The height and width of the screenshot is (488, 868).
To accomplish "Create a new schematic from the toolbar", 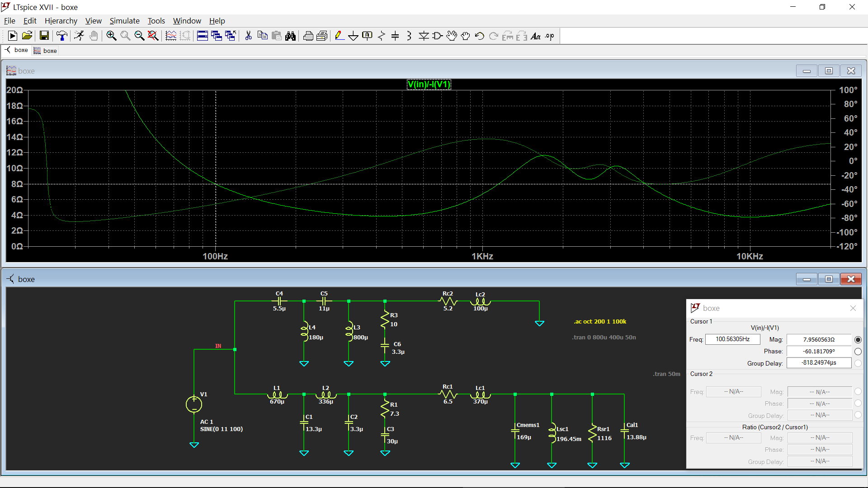I will tap(13, 36).
